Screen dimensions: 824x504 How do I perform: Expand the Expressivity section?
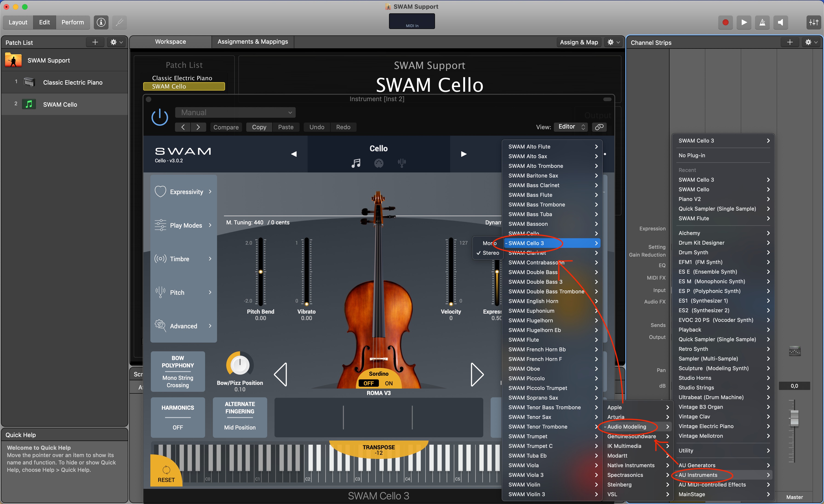click(x=183, y=192)
